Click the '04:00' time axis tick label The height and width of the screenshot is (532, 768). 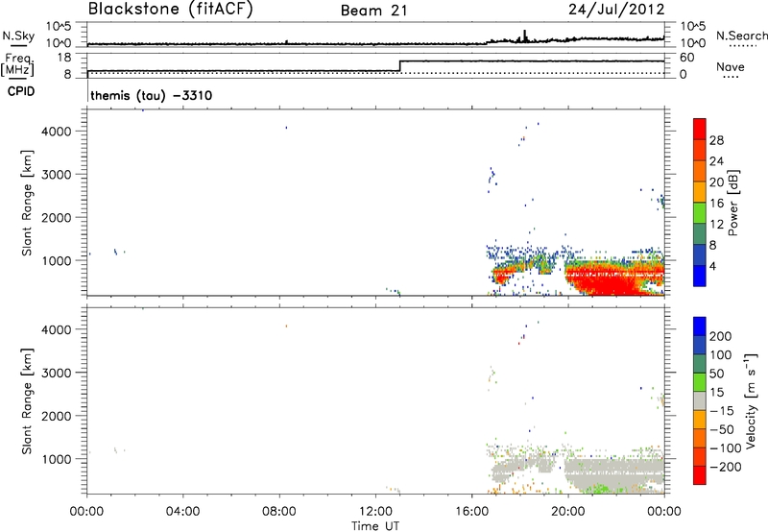coord(183,512)
